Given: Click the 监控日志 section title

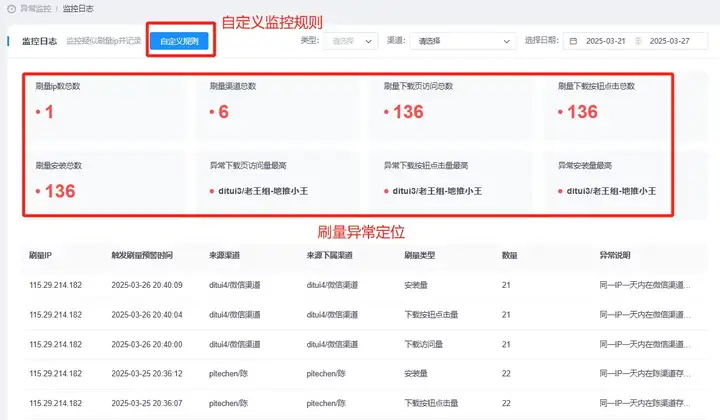Looking at the screenshot, I should (x=39, y=41).
